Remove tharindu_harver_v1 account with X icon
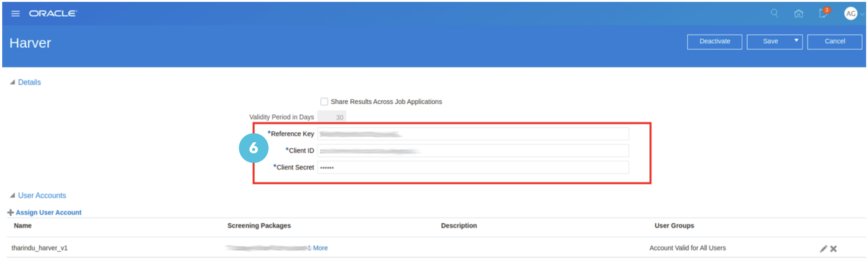The image size is (868, 274). (x=833, y=249)
